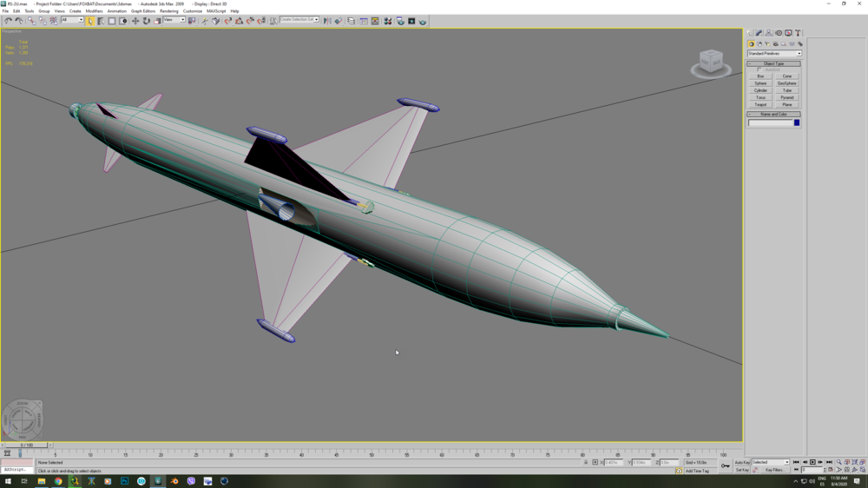Open the Layer Manager
The image size is (868, 488).
pos(351,21)
